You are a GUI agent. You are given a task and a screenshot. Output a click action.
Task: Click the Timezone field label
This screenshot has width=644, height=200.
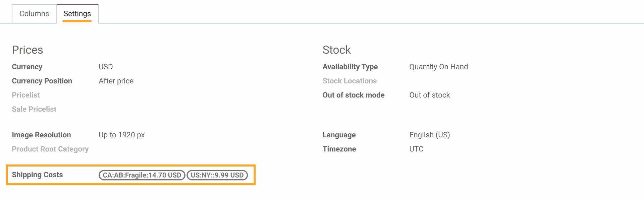(x=339, y=149)
